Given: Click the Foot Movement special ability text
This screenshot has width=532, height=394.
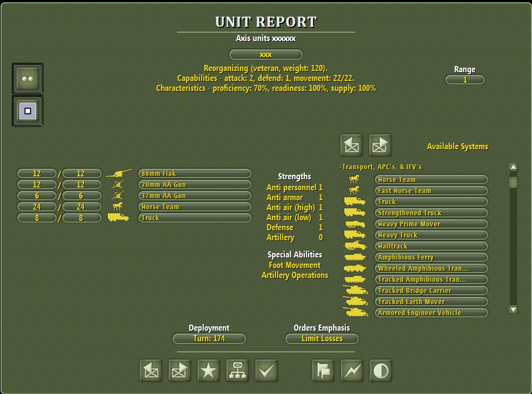Looking at the screenshot, I should point(294,265).
